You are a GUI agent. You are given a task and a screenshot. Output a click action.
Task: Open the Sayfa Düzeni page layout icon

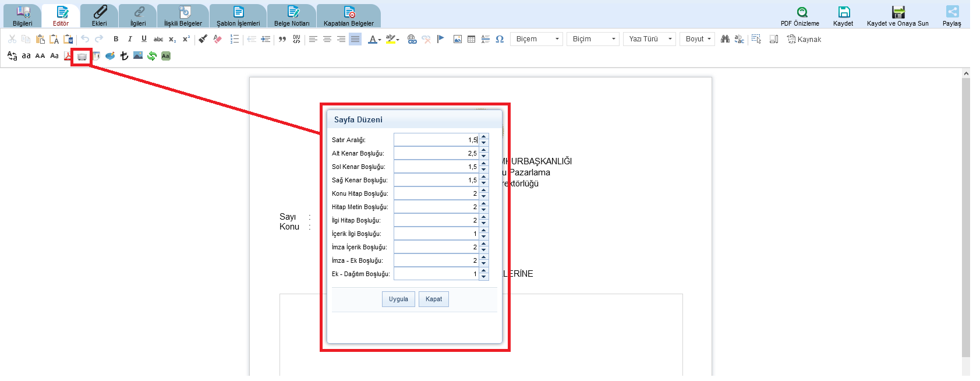point(82,57)
